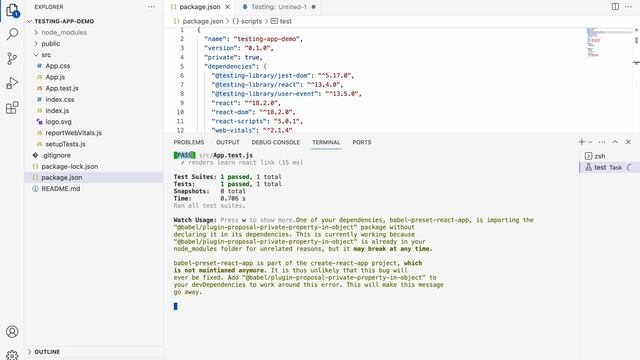Open package-lock.json in the explorer
640x360 pixels.
click(69, 167)
